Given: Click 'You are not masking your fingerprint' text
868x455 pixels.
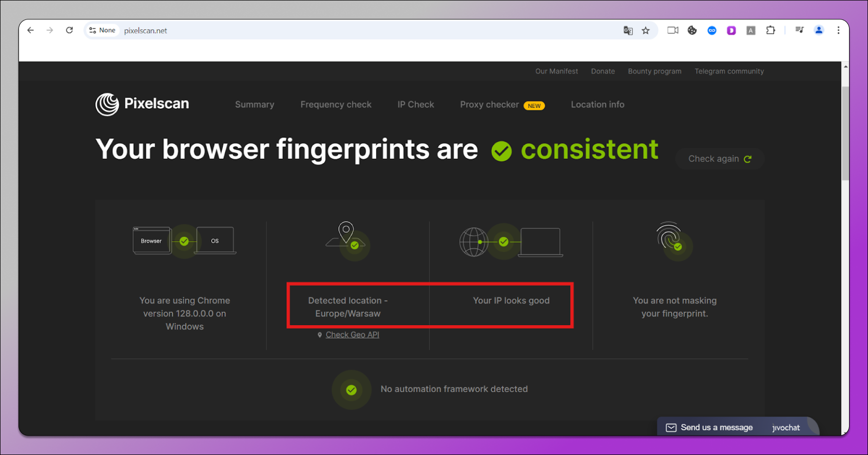Looking at the screenshot, I should [674, 307].
